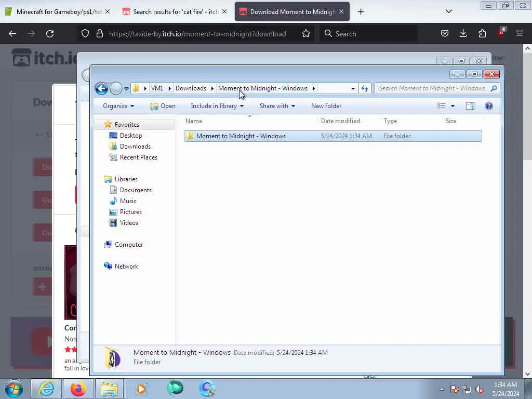Screen dimensions: 532x399
Task: Click the Firefox URL address field
Action: point(197,34)
